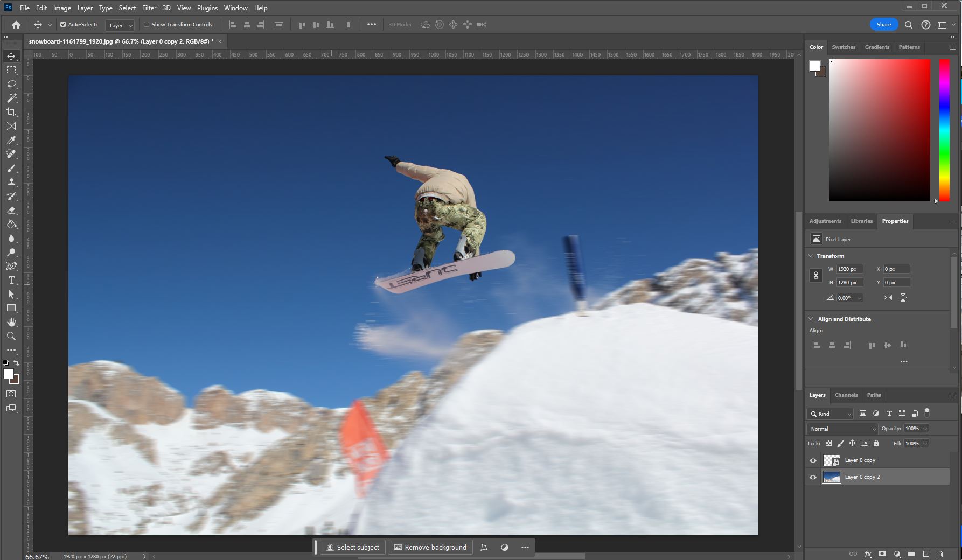This screenshot has height=560, width=962.
Task: Click the Select subject button
Action: 353,548
